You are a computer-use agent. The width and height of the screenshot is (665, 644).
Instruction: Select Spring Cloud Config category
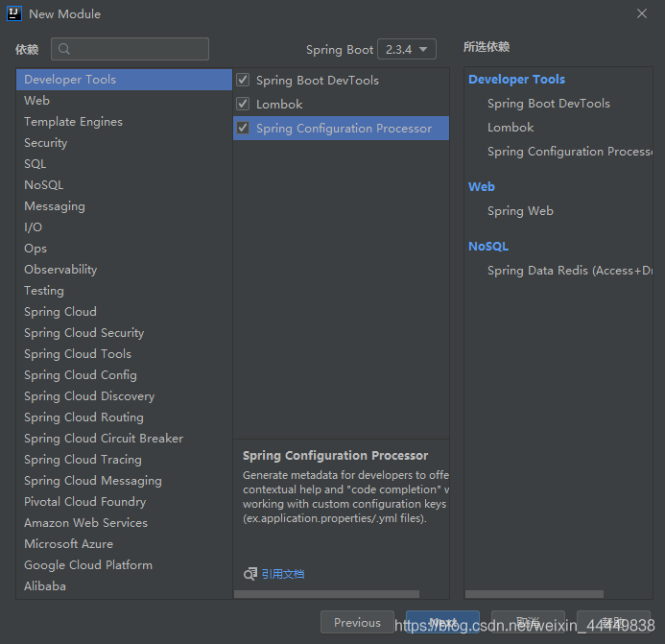pos(124,375)
